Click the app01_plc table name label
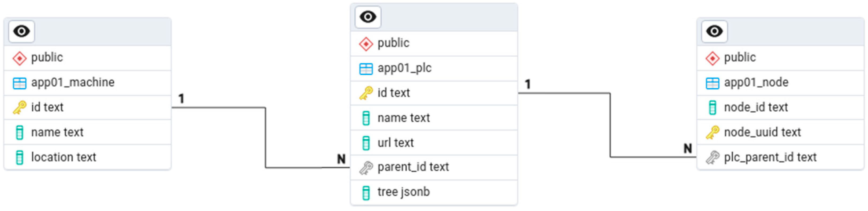This screenshot has width=868, height=211. click(x=404, y=68)
